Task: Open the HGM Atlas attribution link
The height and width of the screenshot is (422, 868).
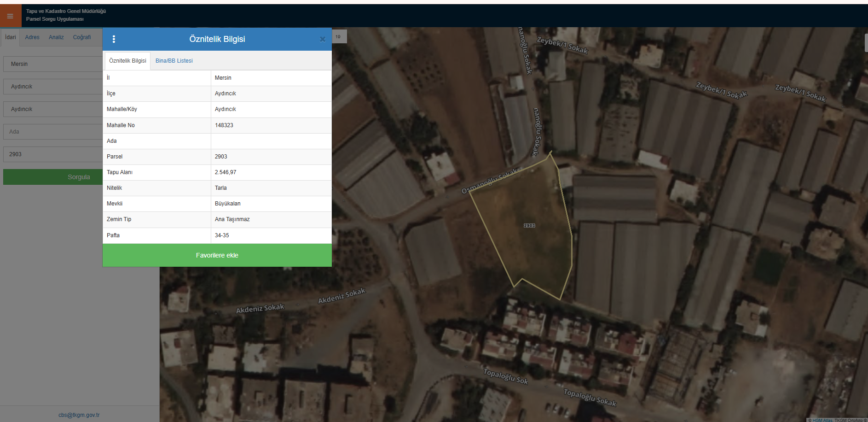Action: (x=822, y=420)
